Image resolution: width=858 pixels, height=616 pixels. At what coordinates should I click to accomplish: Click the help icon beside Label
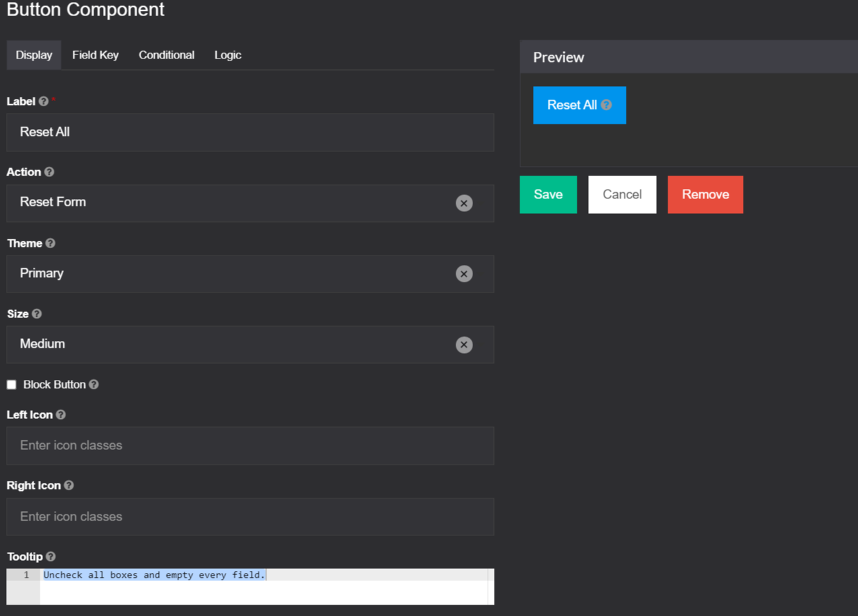[x=44, y=101]
